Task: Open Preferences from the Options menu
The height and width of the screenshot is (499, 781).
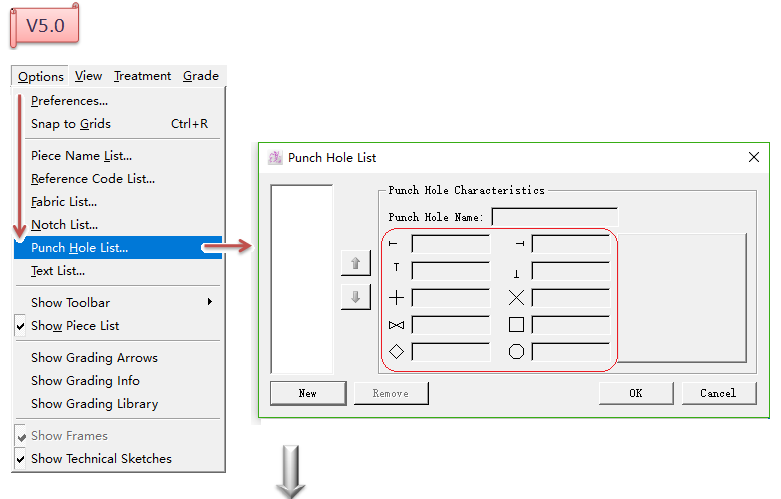Action: [69, 101]
